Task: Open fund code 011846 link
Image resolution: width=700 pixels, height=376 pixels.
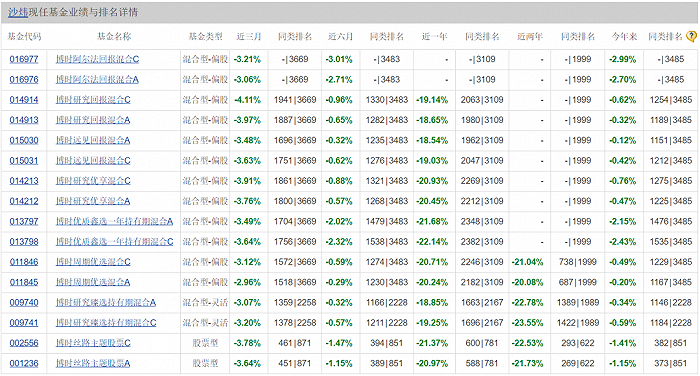Action: coord(24,262)
